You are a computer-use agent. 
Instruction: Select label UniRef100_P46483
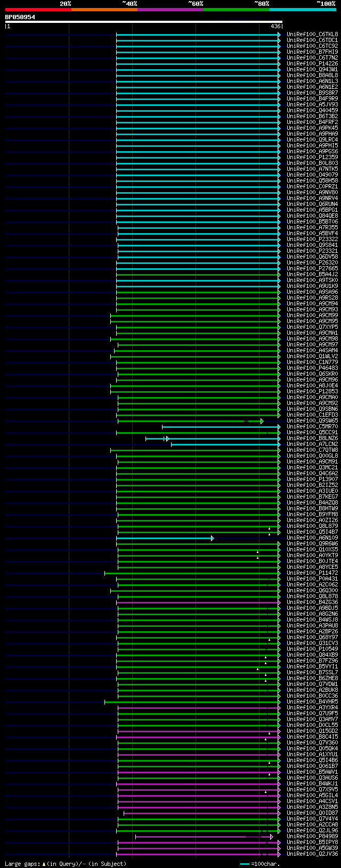tap(312, 368)
